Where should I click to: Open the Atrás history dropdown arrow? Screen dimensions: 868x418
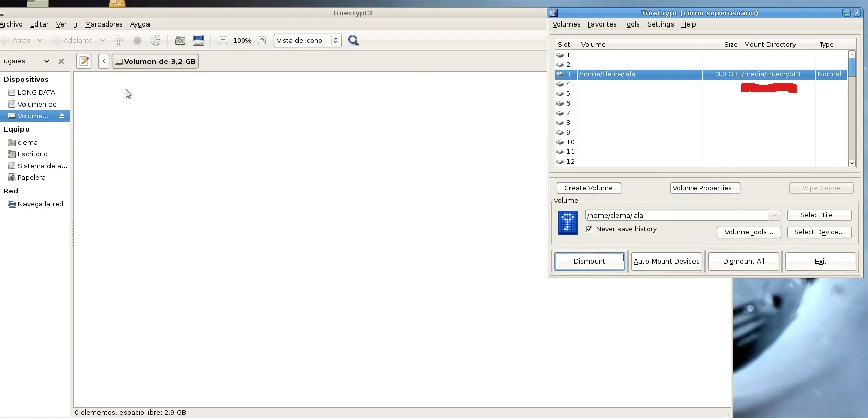pyautogui.click(x=39, y=40)
